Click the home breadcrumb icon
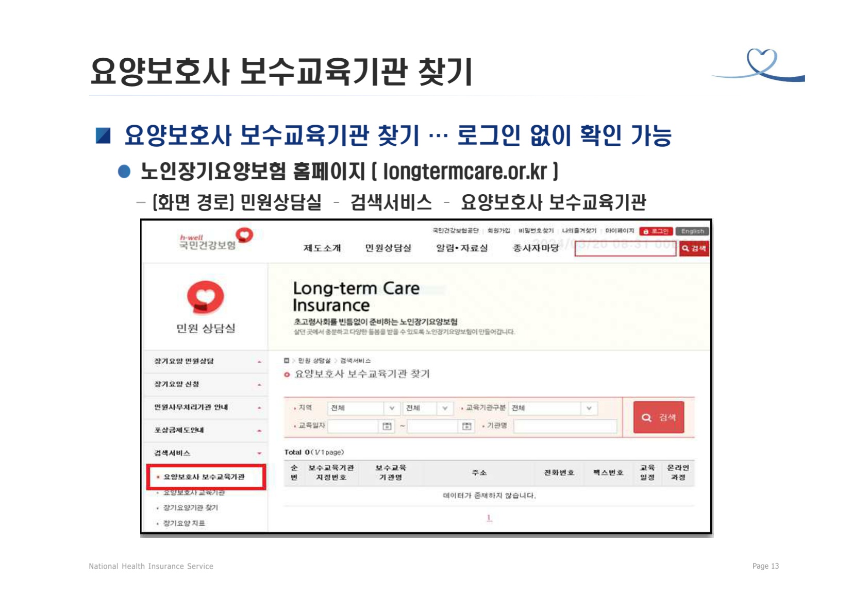Viewport: 868px width, 613px height. click(x=287, y=361)
